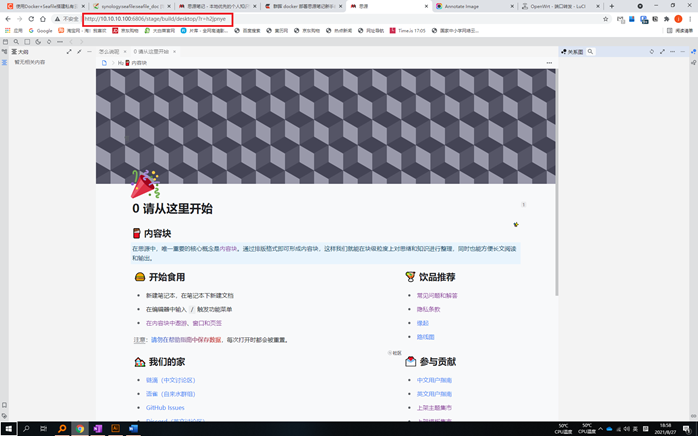This screenshot has width=698, height=436.
Task: Click the search icon in graph (关系图) panel
Action: tap(590, 52)
